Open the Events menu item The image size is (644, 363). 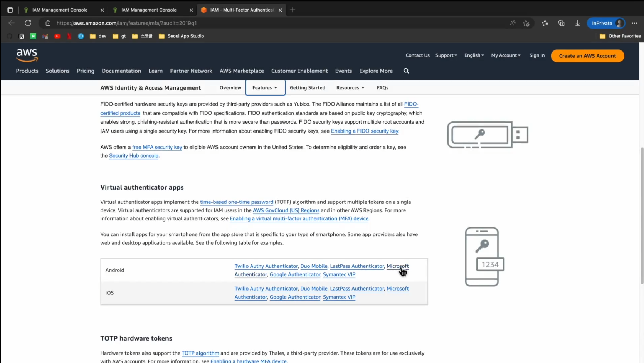point(343,71)
